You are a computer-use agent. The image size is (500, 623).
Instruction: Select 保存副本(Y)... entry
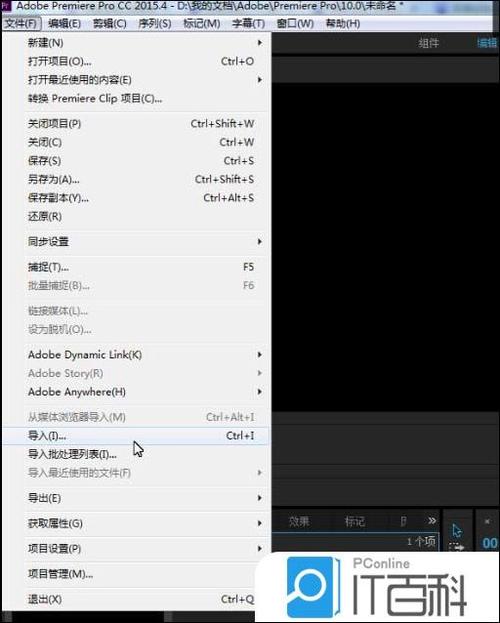pyautogui.click(x=136, y=198)
